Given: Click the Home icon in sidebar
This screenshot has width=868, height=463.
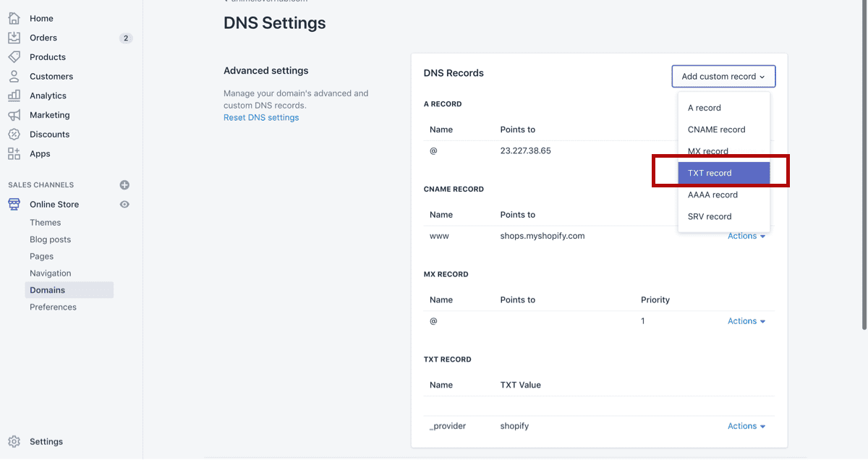Looking at the screenshot, I should 14,18.
